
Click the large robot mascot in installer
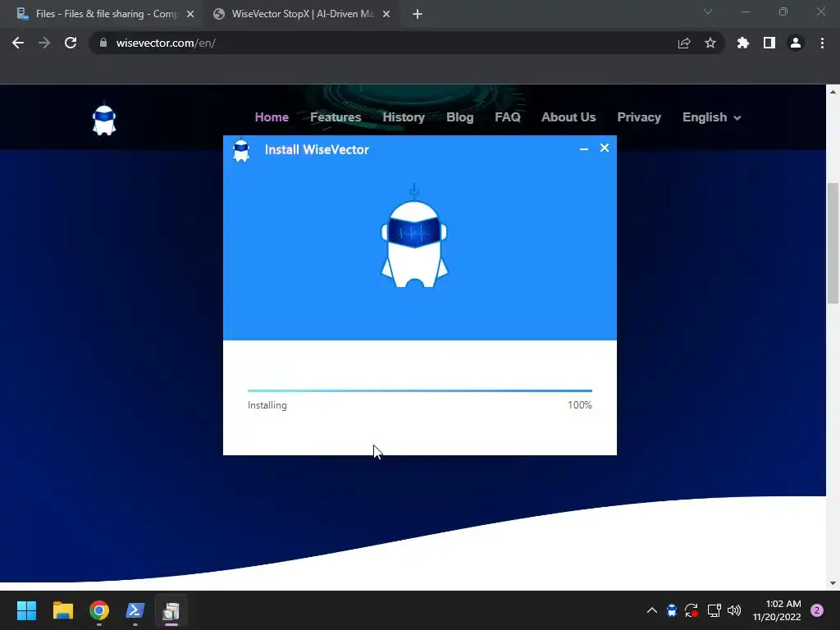(x=414, y=237)
